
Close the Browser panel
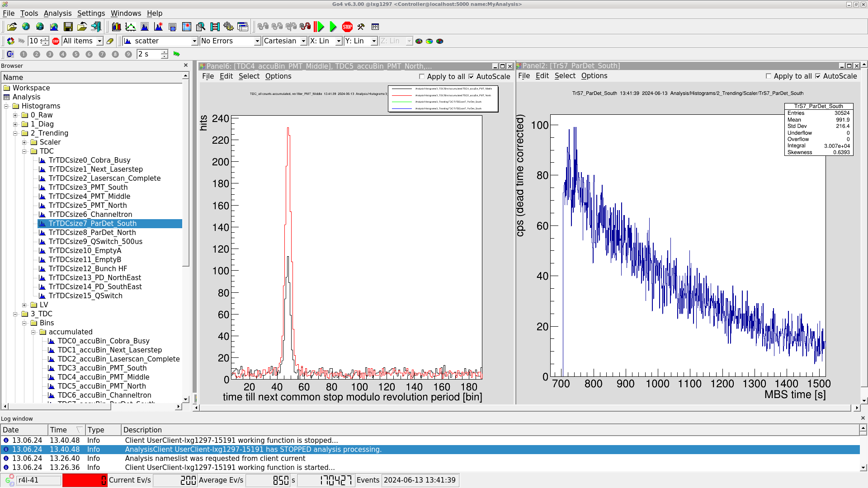pyautogui.click(x=186, y=66)
